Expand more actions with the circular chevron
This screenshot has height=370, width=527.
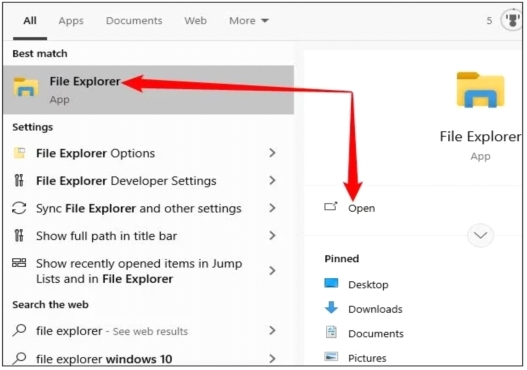480,235
